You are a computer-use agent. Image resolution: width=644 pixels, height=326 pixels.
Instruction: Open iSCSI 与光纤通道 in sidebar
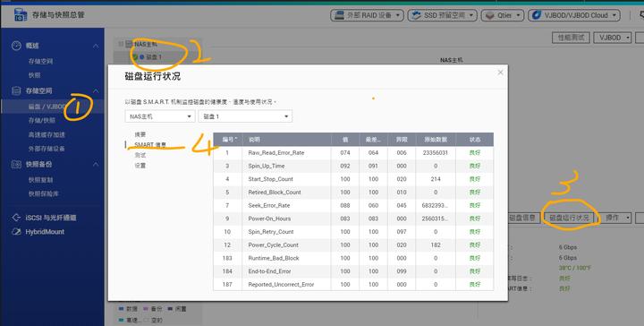(51, 218)
